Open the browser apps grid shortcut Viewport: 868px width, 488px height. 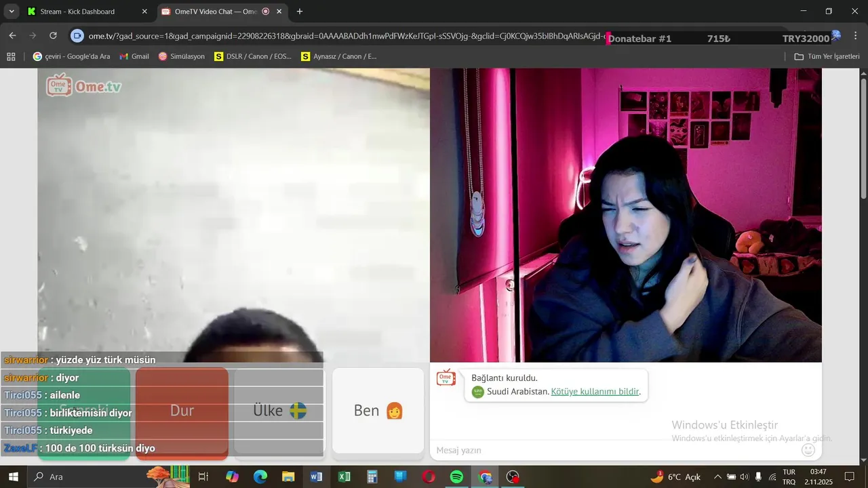(x=11, y=56)
